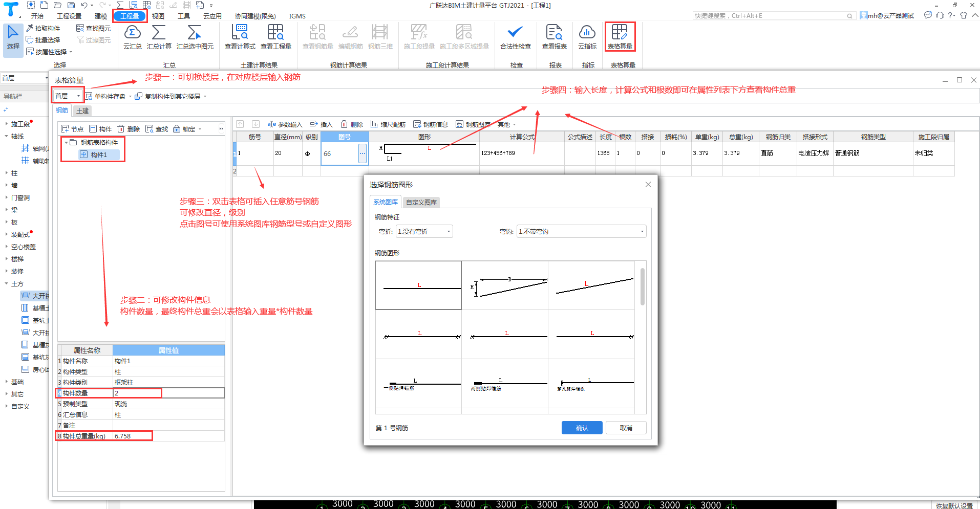Open the 工程量 ribbon tab
This screenshot has width=980, height=509.
coord(130,16)
